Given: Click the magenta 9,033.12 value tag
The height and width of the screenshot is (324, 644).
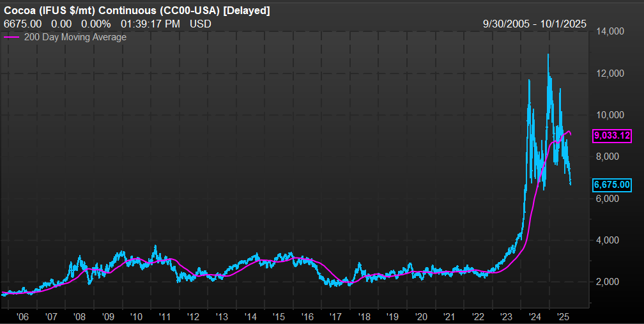Looking at the screenshot, I should (x=612, y=135).
